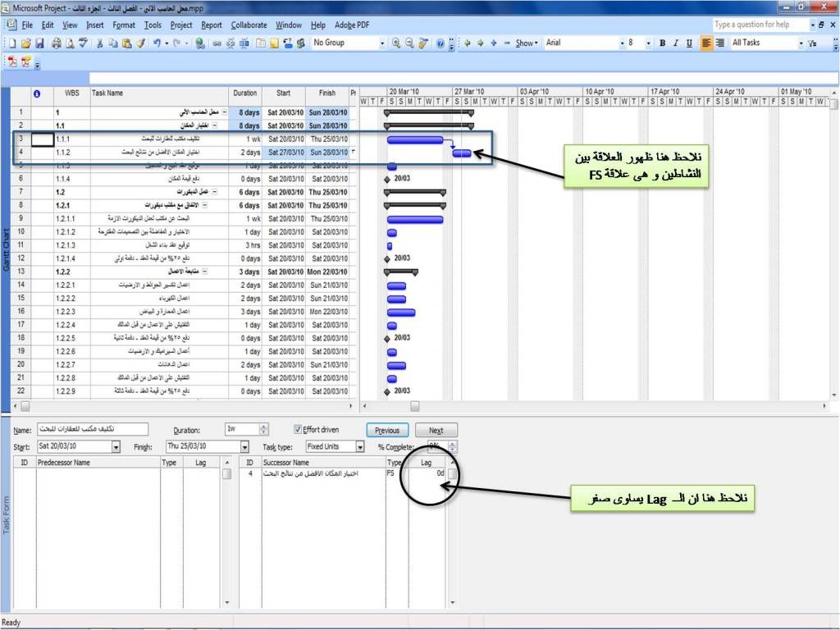This screenshot has width=840, height=630.
Task: Open the Format menu
Action: 124,25
